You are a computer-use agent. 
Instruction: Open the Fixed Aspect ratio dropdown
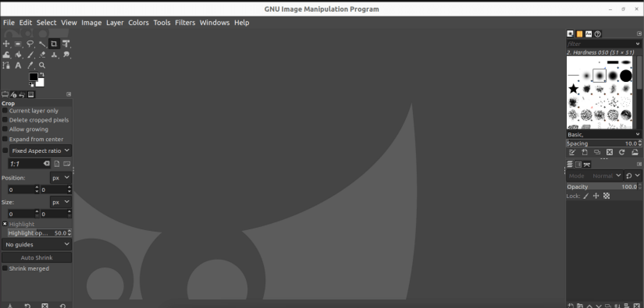tap(41, 151)
